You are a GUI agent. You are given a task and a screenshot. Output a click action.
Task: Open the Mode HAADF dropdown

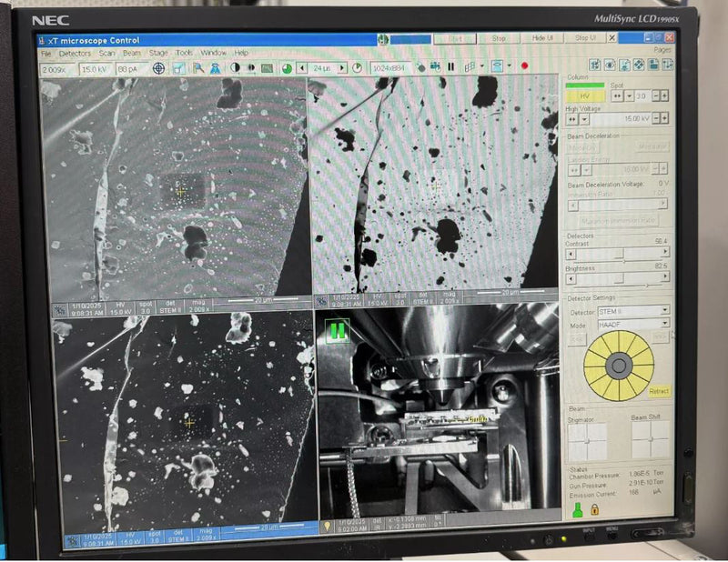[x=633, y=324]
